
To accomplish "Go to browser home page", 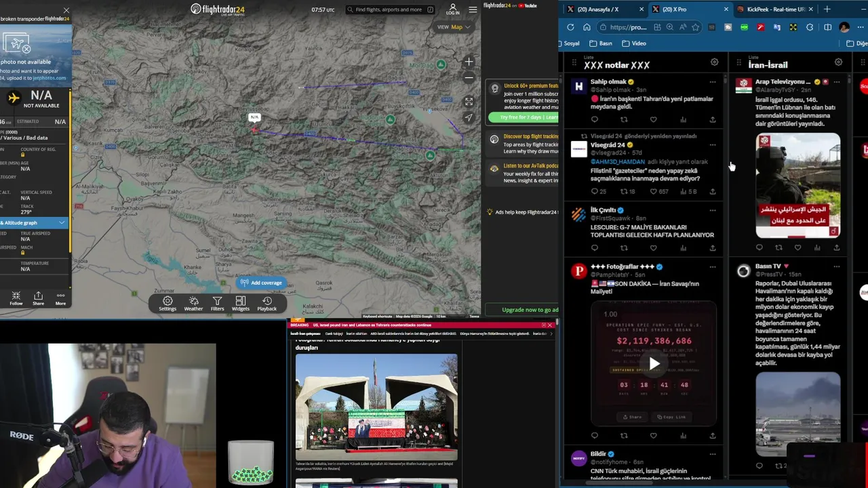I will point(587,27).
